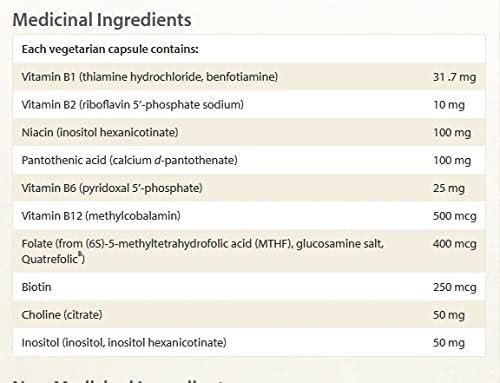The width and height of the screenshot is (500, 383).
Task: Click Inositol inositol hexanicotinate row label
Action: [x=124, y=342]
